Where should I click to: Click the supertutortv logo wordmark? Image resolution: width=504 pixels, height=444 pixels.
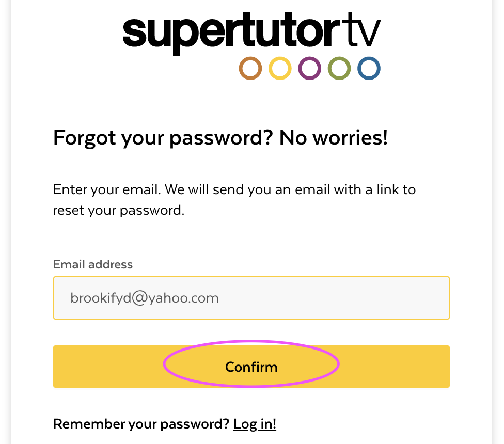pyautogui.click(x=251, y=34)
